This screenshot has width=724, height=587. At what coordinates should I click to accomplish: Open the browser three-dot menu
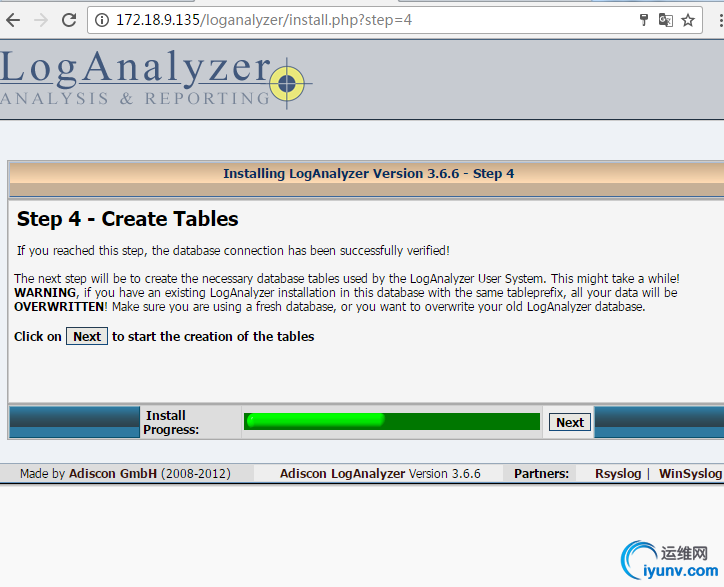(720, 20)
